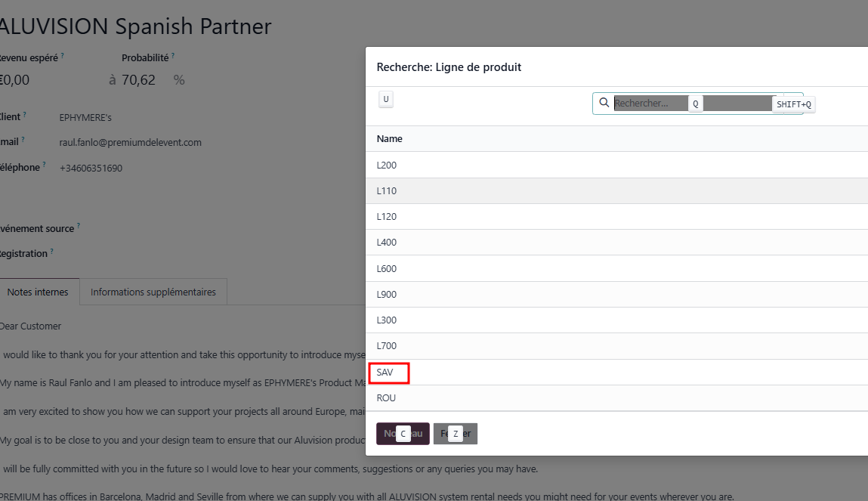868x501 pixels.
Task: Close the dialog with Fermer button
Action: coord(456,434)
